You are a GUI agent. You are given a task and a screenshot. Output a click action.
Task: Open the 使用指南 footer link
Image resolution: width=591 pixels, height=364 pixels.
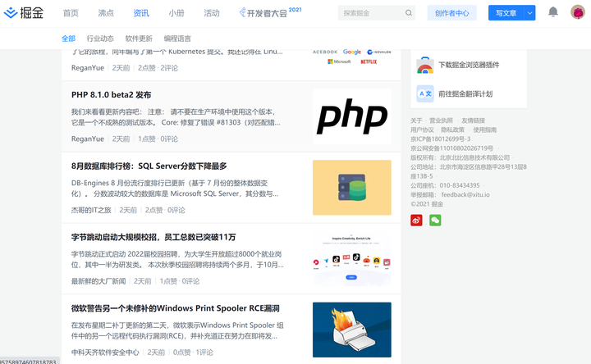(485, 130)
